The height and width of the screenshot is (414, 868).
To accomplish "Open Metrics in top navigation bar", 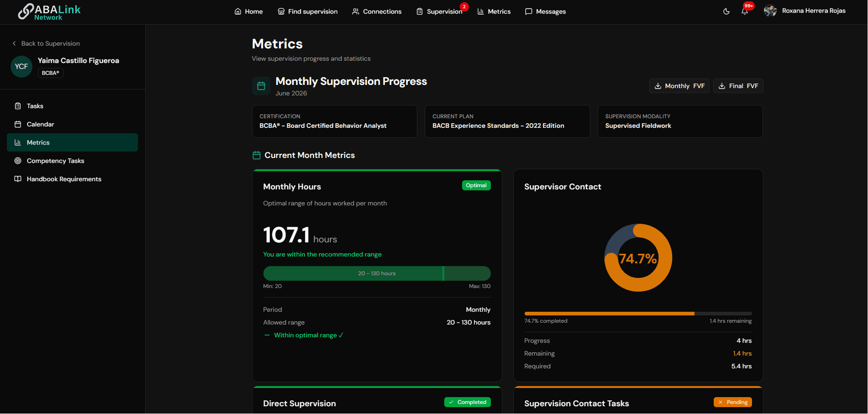I will [x=494, y=11].
